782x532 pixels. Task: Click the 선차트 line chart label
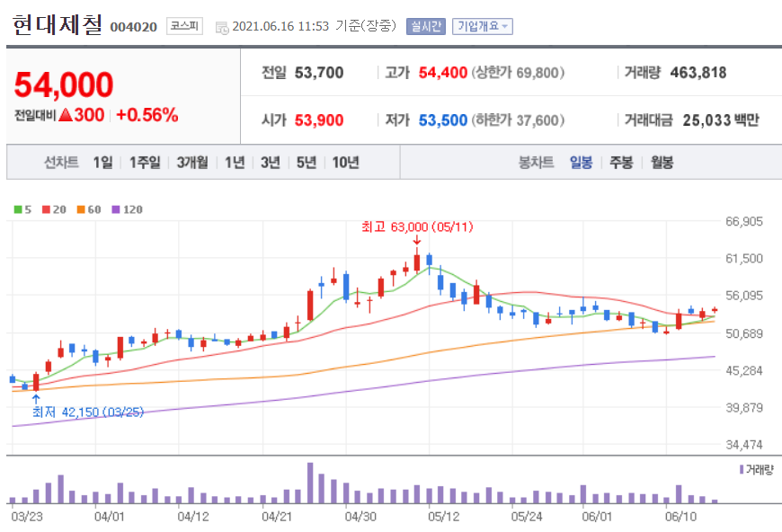(x=61, y=162)
